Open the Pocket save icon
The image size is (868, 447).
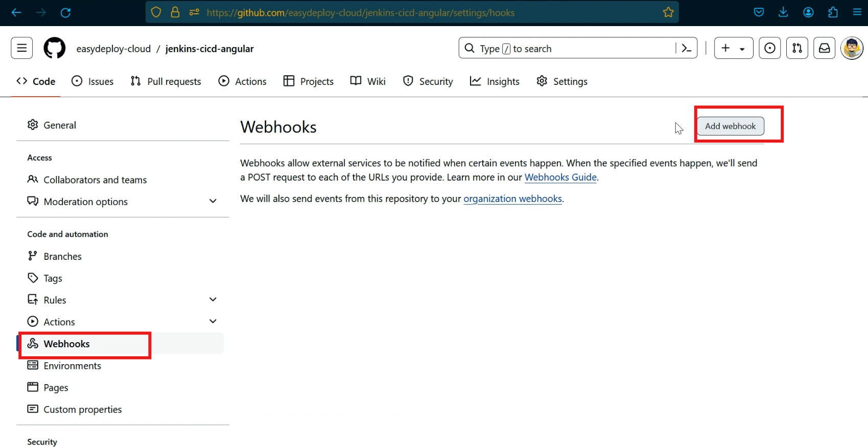click(x=759, y=12)
